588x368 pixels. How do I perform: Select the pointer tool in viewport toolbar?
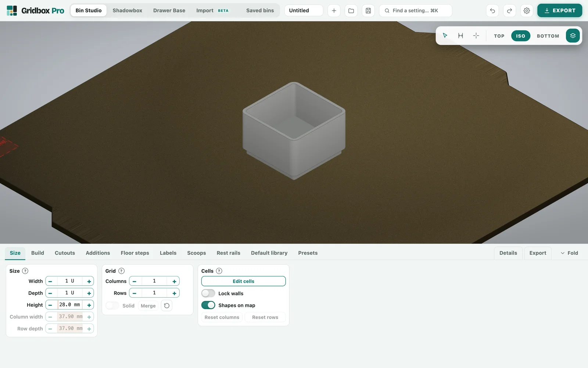(x=445, y=36)
